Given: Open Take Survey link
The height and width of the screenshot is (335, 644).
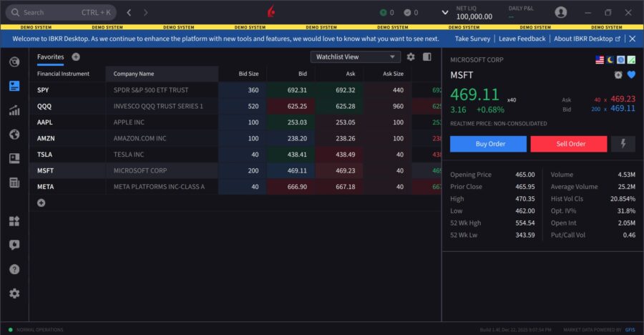Looking at the screenshot, I should (472, 39).
